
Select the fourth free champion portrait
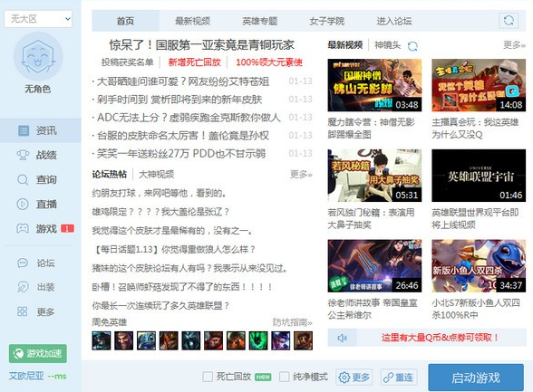tap(169, 340)
